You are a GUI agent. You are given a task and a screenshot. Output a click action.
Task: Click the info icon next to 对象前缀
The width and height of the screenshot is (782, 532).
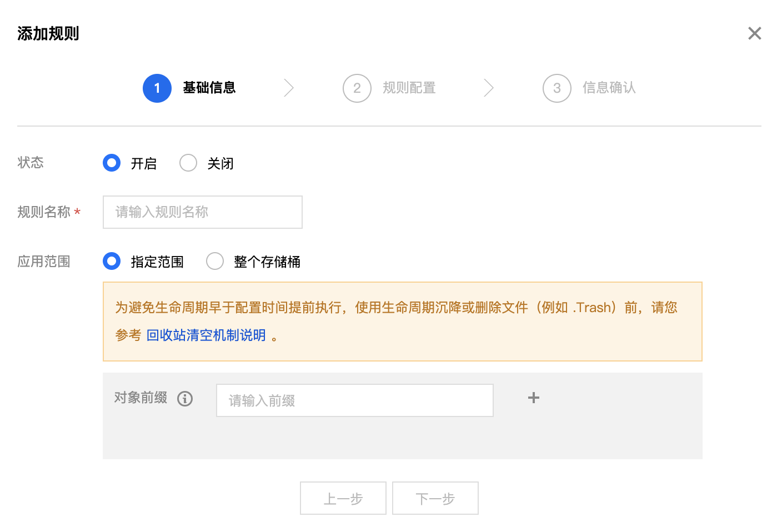click(185, 399)
